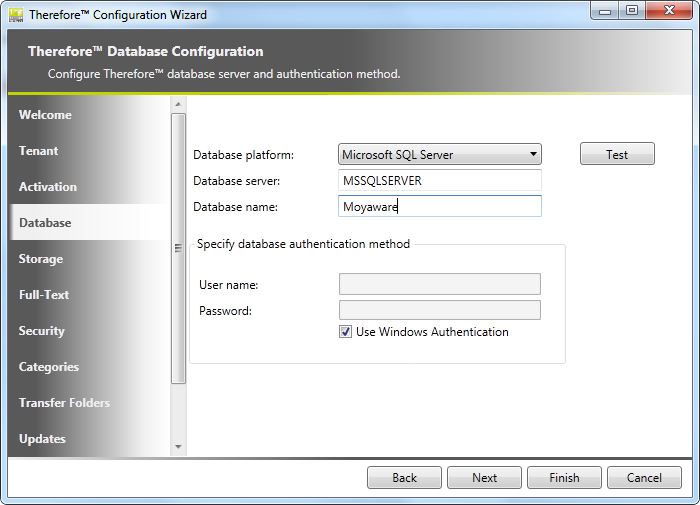The height and width of the screenshot is (505, 700).
Task: Click sidebar scroll down arrow
Action: click(x=179, y=447)
